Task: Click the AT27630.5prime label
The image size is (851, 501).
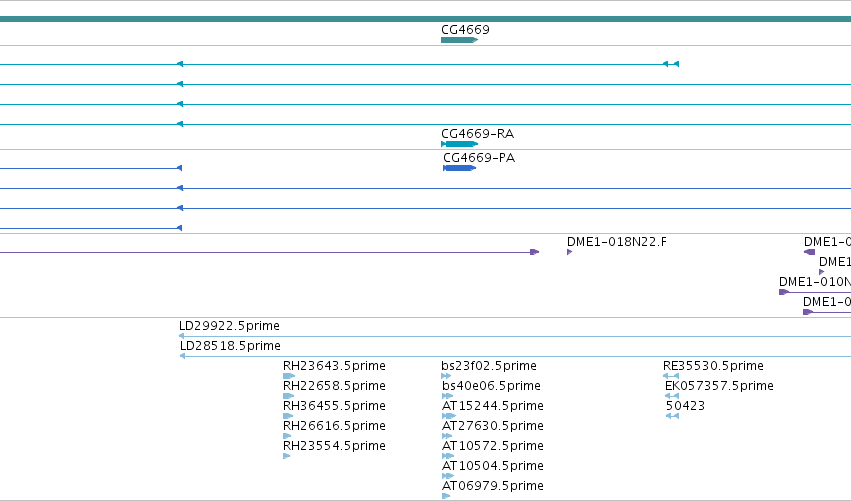Action: pyautogui.click(x=493, y=426)
